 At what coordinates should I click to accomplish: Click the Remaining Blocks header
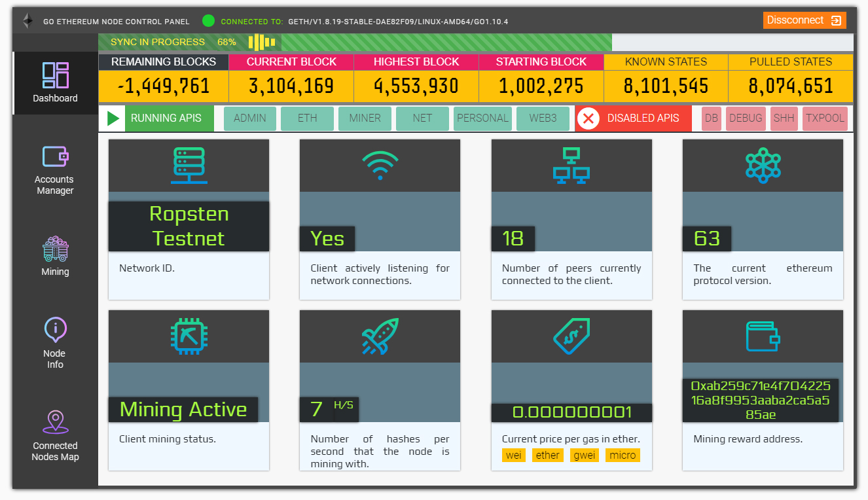click(x=164, y=62)
